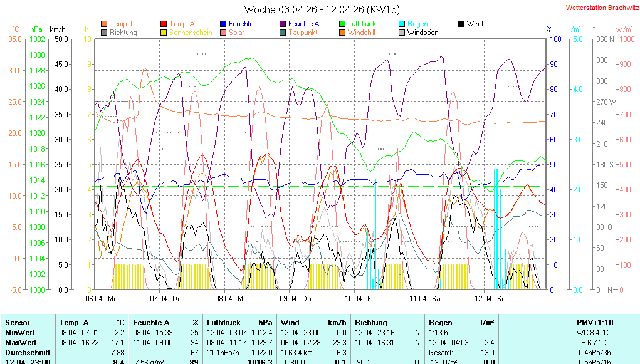Select the Regen column header in table
Image resolution: width=640 pixels, height=364 pixels.
tap(440, 322)
